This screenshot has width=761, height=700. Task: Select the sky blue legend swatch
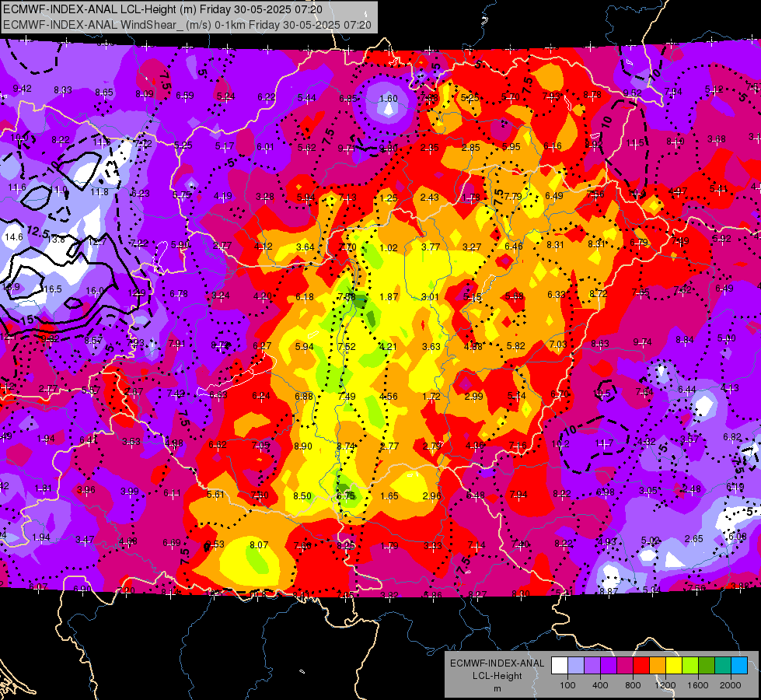click(x=740, y=665)
